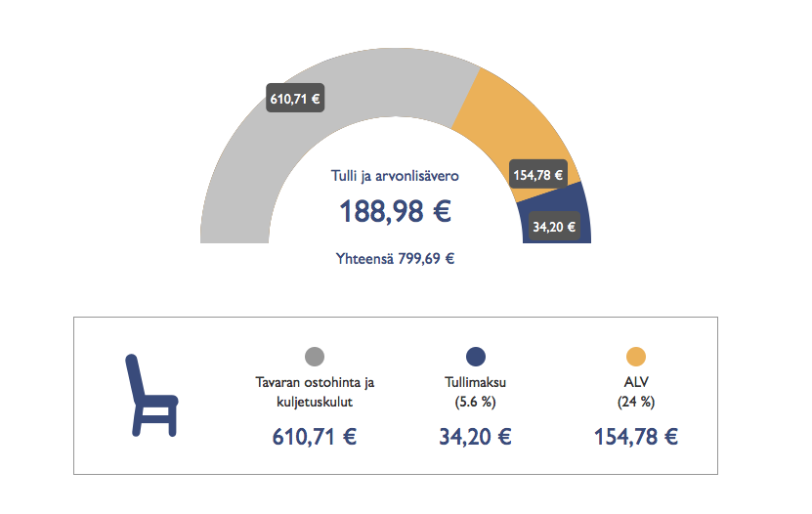Click the 34,20 € badge on the chart arc
The height and width of the screenshot is (514, 812).
click(555, 227)
